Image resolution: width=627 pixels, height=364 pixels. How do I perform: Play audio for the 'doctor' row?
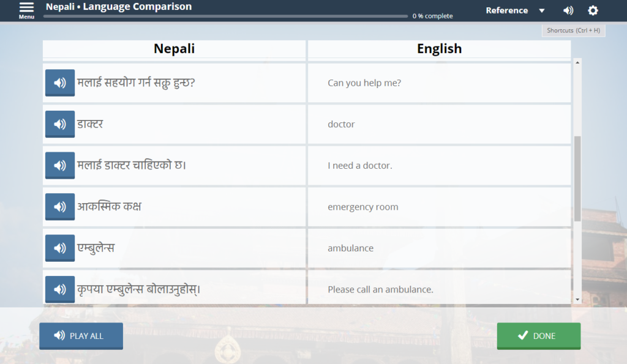(60, 124)
